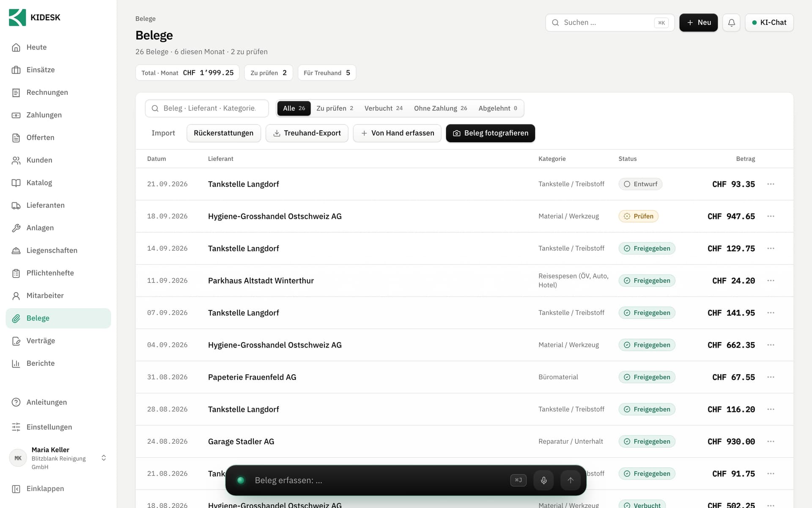Open the KI-Chat button
The image size is (812, 508).
point(769,22)
